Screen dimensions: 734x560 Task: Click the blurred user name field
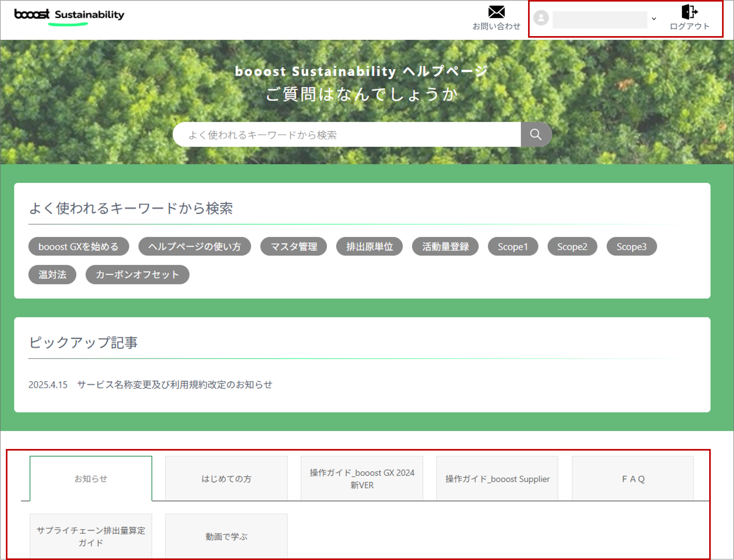(600, 20)
